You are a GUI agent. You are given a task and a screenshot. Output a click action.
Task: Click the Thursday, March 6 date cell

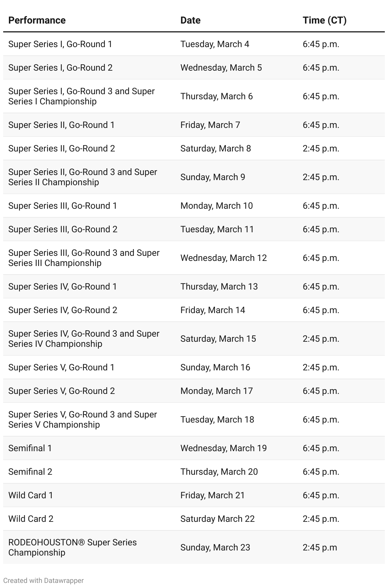click(217, 96)
